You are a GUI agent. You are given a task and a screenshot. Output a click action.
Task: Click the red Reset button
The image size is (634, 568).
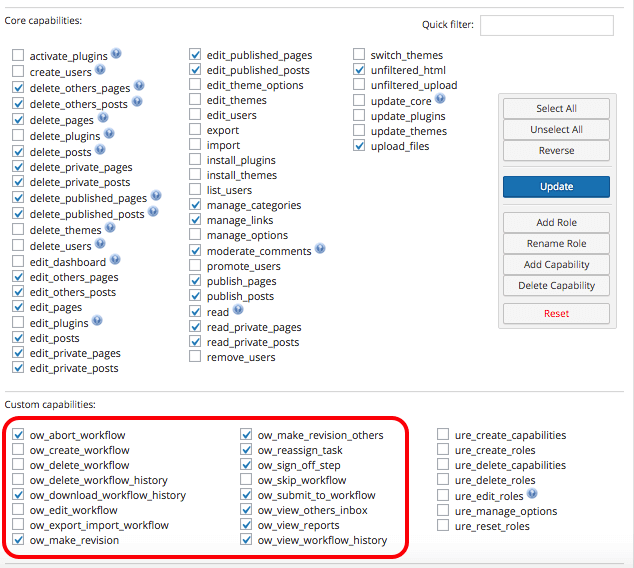[556, 313]
